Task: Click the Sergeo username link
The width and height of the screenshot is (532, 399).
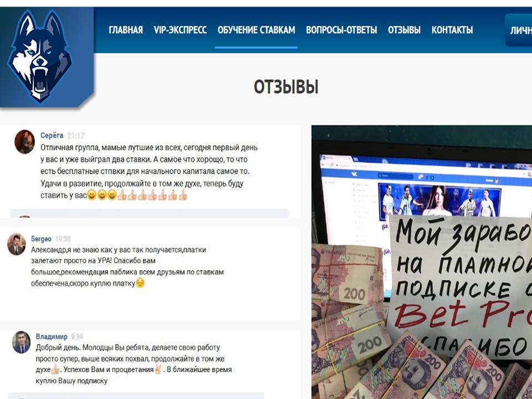Action: [42, 239]
